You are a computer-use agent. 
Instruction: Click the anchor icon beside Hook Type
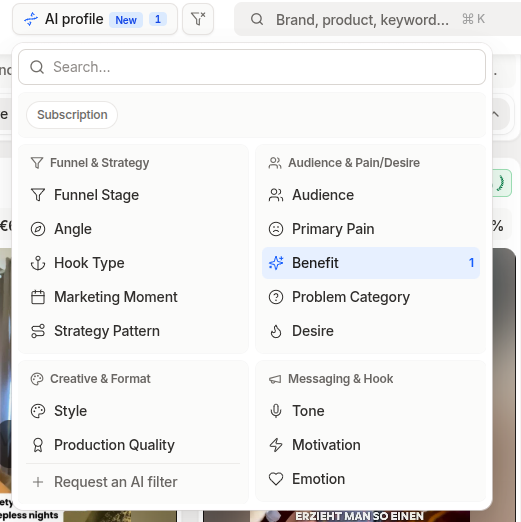[38, 263]
